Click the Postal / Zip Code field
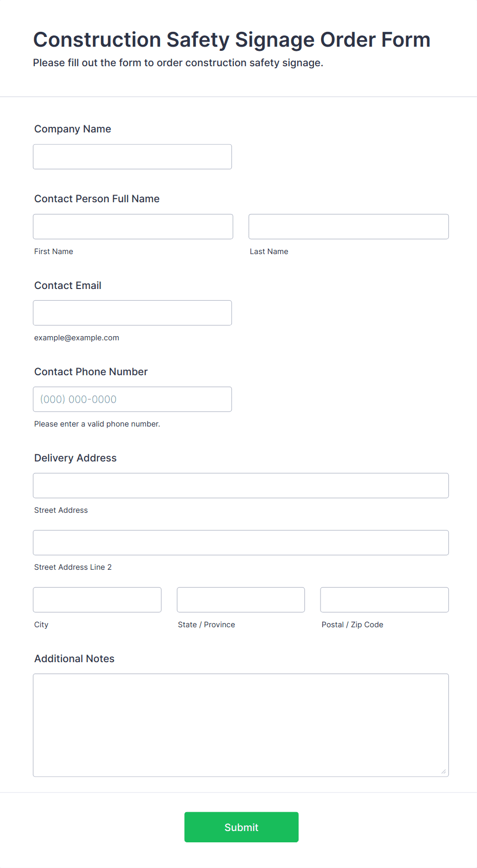The width and height of the screenshot is (477, 868). (x=385, y=600)
